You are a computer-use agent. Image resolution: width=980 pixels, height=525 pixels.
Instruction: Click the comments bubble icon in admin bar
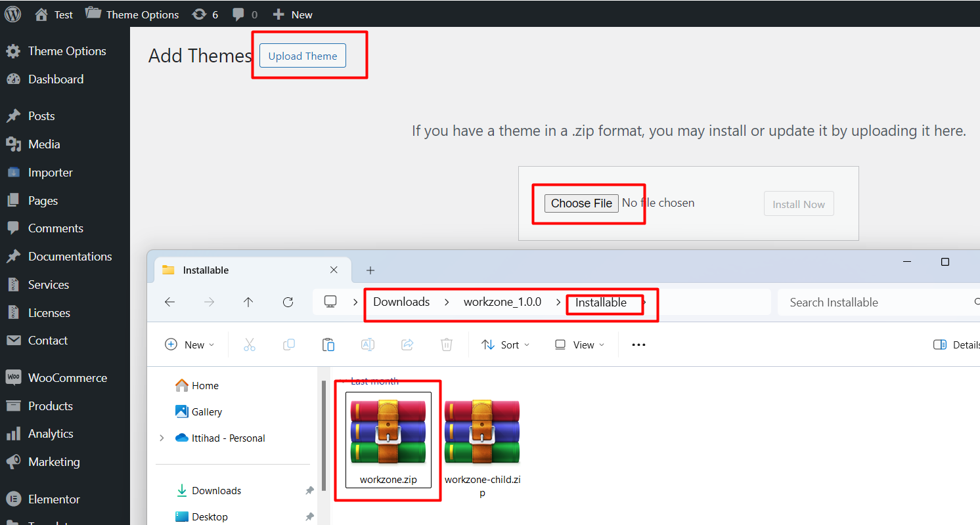click(239, 14)
